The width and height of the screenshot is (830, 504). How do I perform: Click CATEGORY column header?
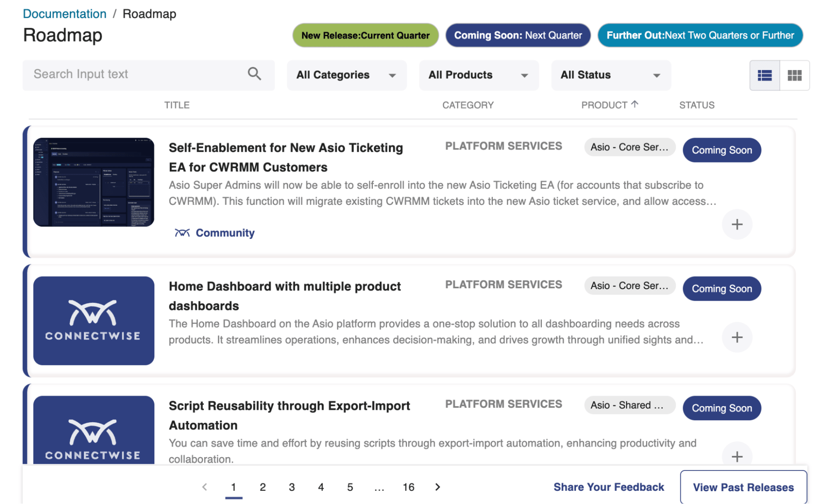pos(468,105)
